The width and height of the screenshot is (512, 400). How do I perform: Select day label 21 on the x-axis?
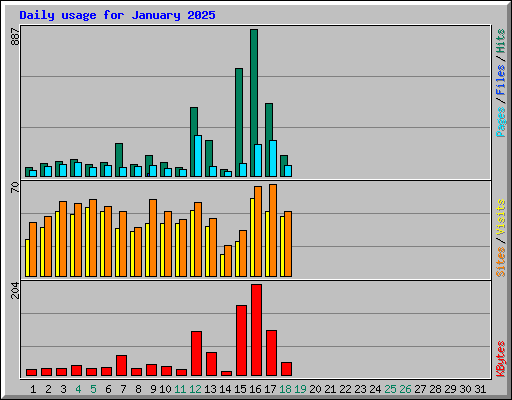[x=330, y=389]
